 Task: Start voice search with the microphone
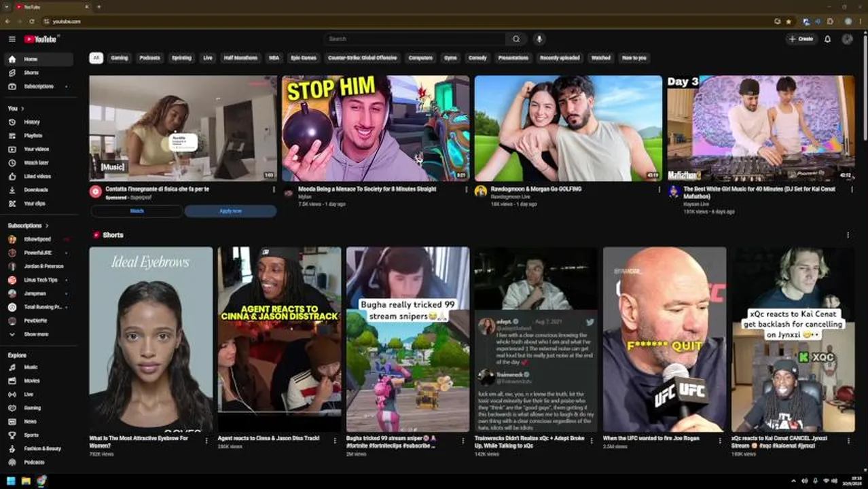(x=539, y=39)
